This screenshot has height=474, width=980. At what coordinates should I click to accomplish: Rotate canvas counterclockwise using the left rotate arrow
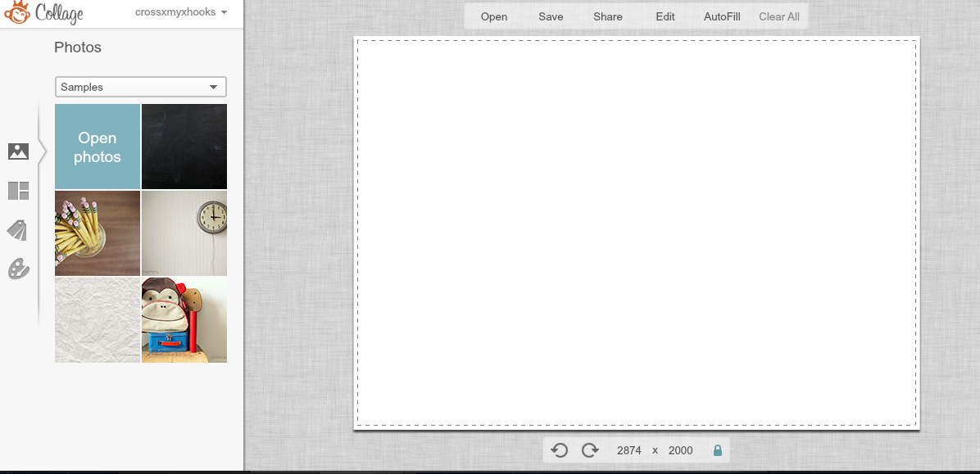pyautogui.click(x=560, y=450)
